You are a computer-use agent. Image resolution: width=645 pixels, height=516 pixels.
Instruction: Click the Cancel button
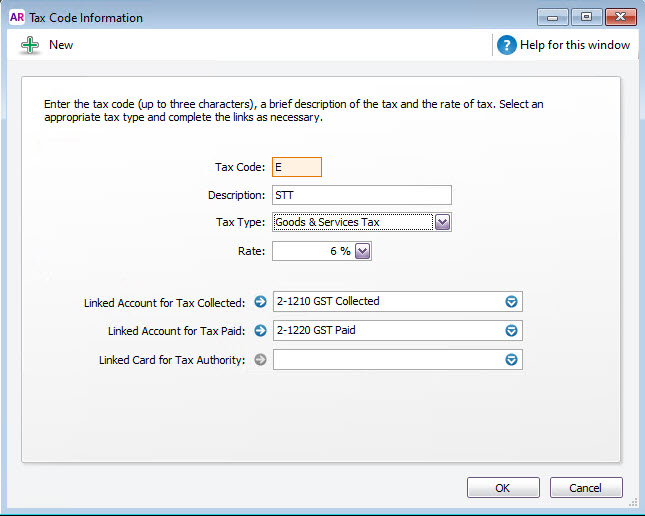586,488
